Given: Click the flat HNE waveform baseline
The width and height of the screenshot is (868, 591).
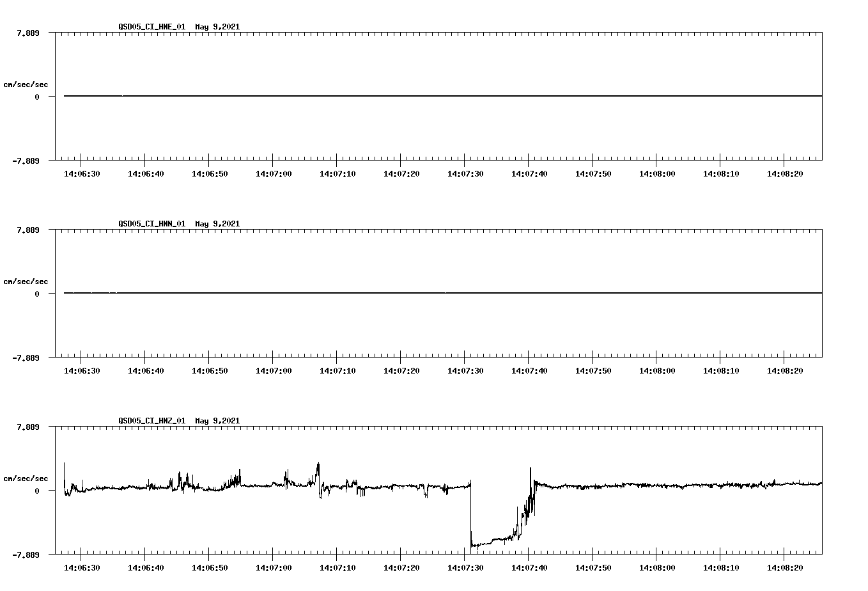Looking at the screenshot, I should [x=384, y=97].
